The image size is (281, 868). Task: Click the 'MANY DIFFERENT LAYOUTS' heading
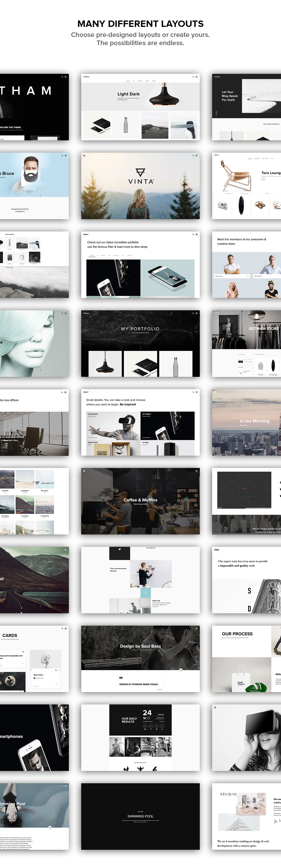[x=140, y=24]
